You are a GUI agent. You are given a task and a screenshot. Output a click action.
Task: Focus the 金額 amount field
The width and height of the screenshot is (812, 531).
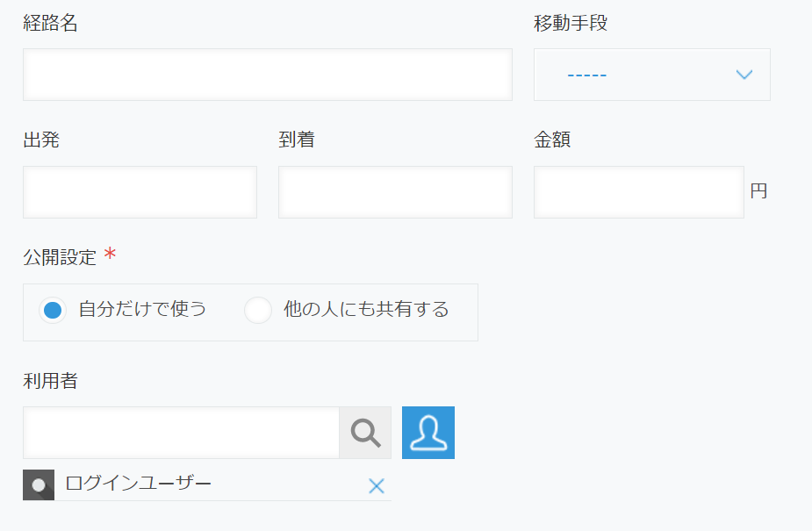click(638, 192)
